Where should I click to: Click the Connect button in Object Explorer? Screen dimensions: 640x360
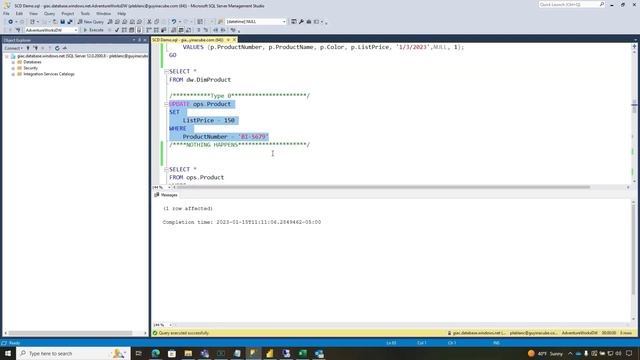click(x=13, y=48)
